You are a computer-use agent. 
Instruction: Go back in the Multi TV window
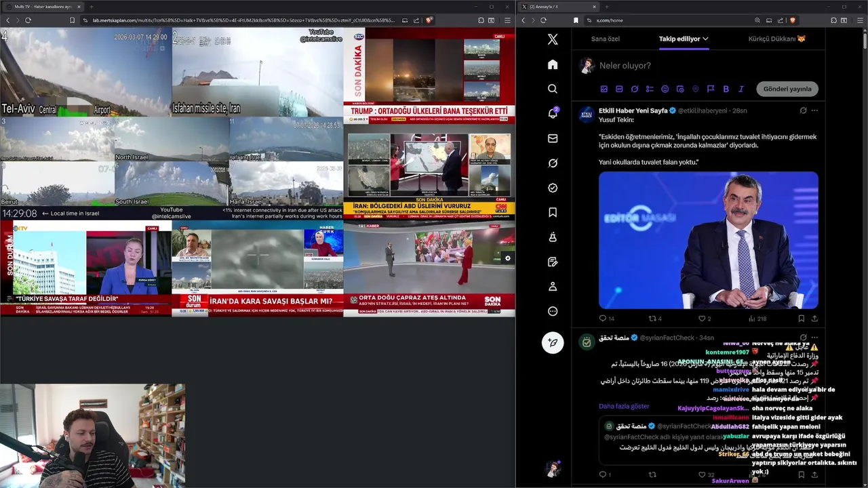coord(8,20)
